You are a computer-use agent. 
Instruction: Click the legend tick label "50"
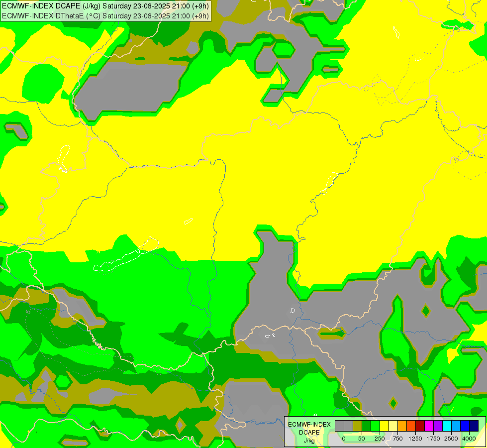[x=362, y=439]
